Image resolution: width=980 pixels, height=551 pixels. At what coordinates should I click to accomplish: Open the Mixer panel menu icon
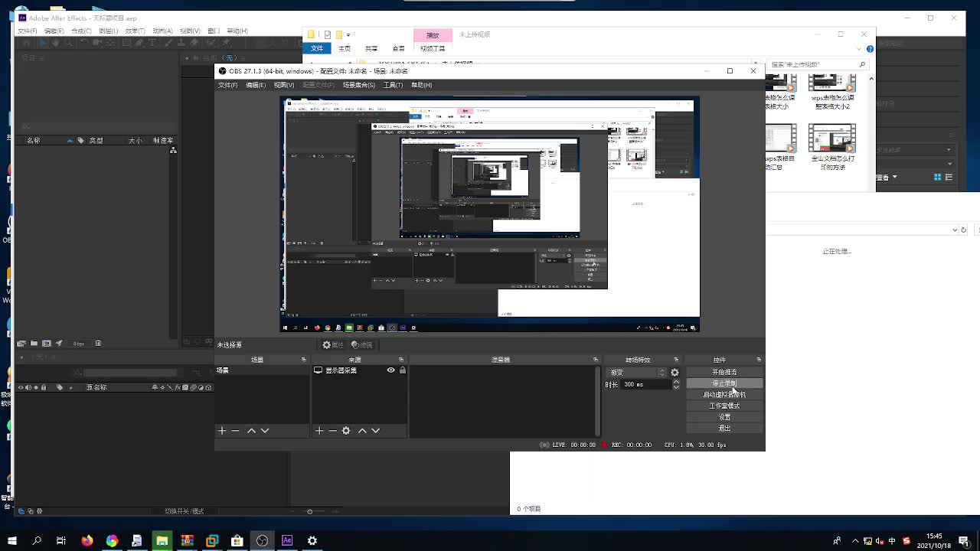click(x=596, y=359)
